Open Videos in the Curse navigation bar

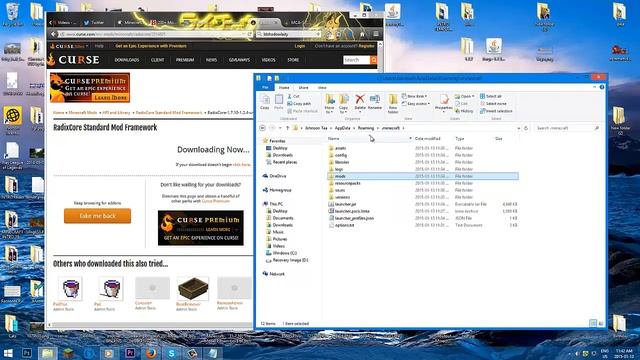tap(268, 60)
